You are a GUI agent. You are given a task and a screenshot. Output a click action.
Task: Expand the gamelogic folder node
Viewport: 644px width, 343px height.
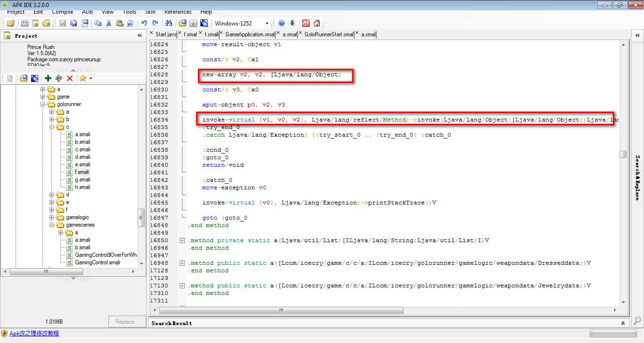click(x=52, y=217)
